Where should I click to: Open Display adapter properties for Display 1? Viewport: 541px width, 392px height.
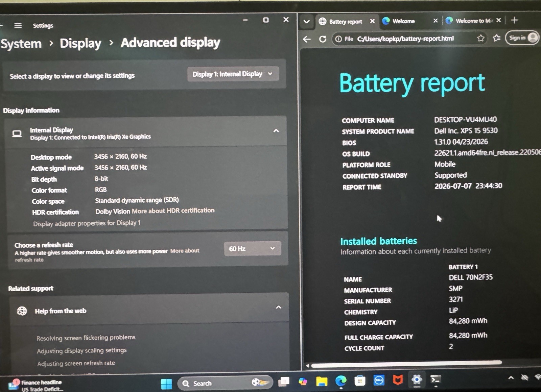point(87,223)
